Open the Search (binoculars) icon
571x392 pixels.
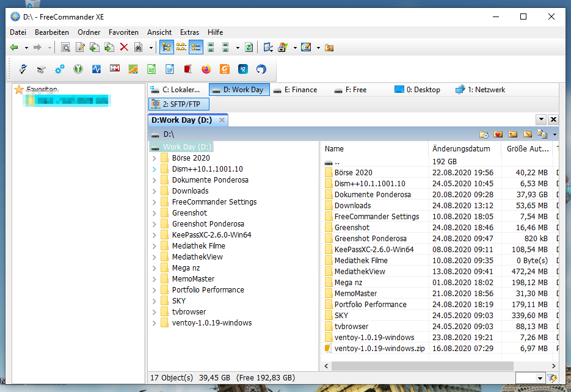[x=139, y=47]
